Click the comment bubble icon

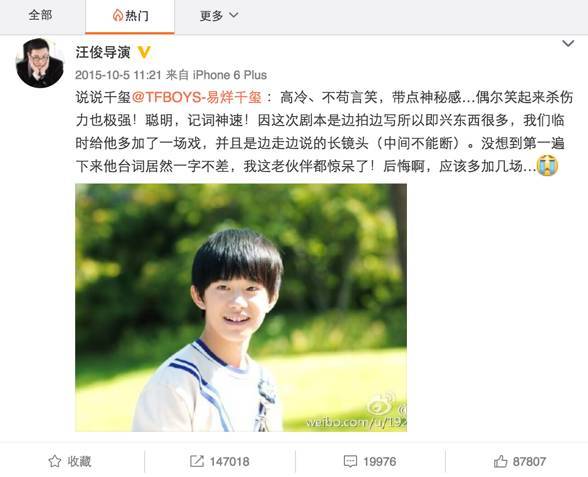tap(350, 461)
